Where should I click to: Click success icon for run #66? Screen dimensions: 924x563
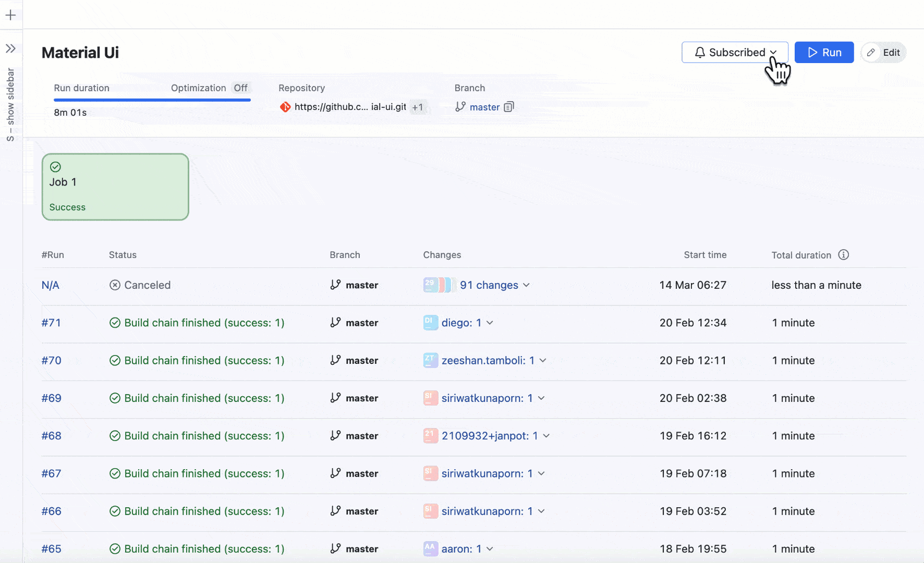tap(115, 511)
